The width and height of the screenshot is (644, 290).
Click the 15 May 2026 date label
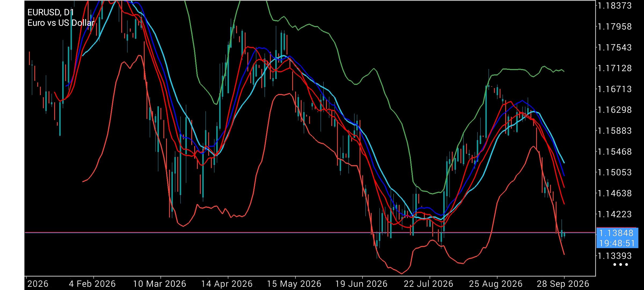294,284
